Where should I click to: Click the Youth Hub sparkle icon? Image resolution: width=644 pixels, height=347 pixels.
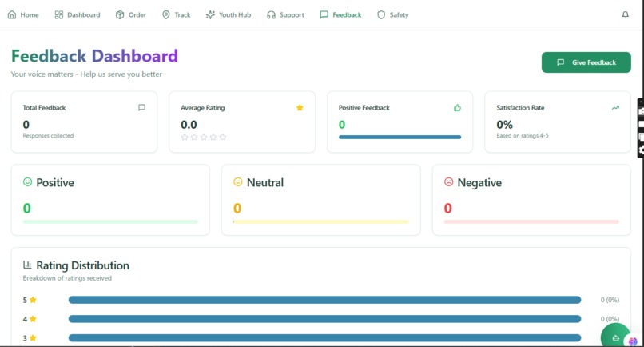[x=210, y=15]
